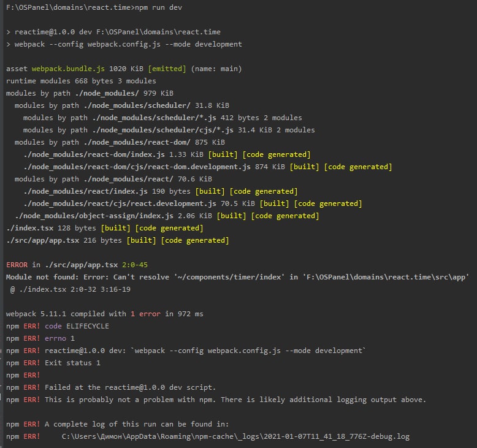Click the 'runtime modules 668 bytes' line

point(81,81)
